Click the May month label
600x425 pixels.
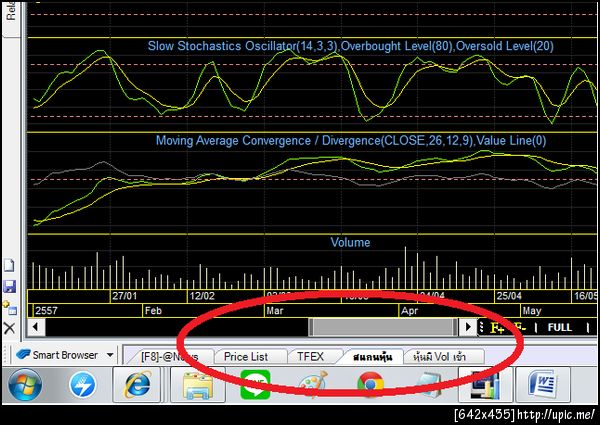coord(532,310)
